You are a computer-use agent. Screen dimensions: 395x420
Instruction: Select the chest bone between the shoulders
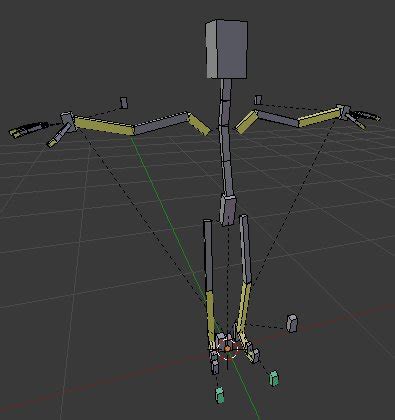224,113
